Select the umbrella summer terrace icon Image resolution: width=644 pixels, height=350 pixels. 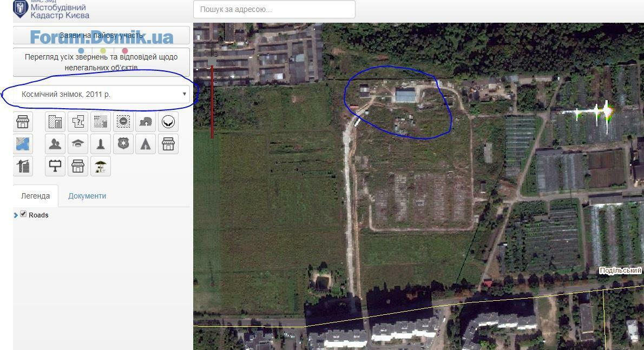[100, 166]
